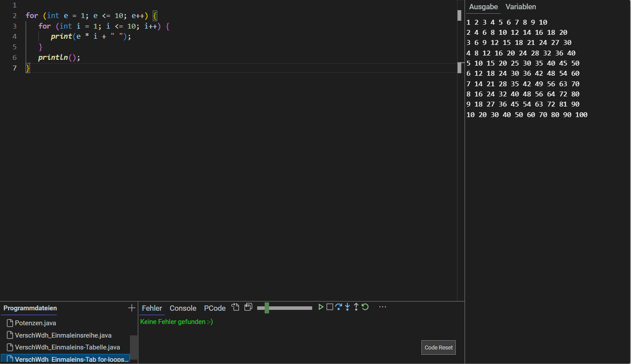Click the second copy icon before speed slider
The height and width of the screenshot is (364, 631).
(x=248, y=307)
